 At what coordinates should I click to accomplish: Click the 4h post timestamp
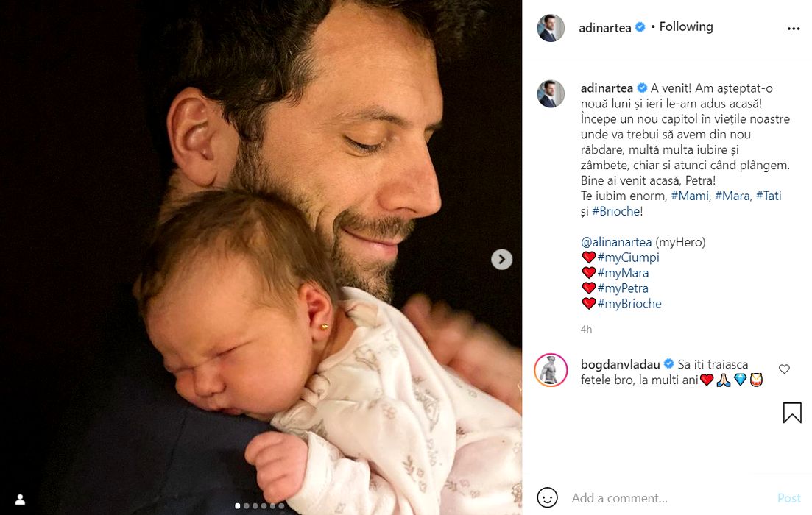(x=586, y=330)
